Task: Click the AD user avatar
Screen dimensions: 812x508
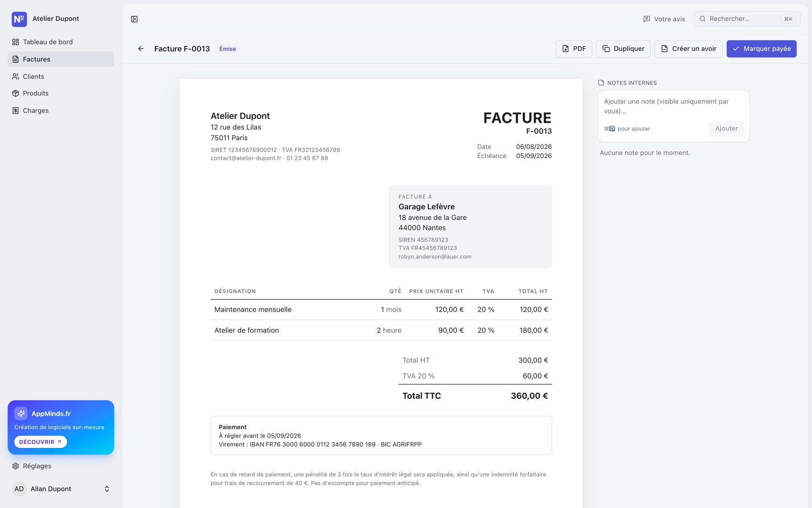Action: click(19, 489)
